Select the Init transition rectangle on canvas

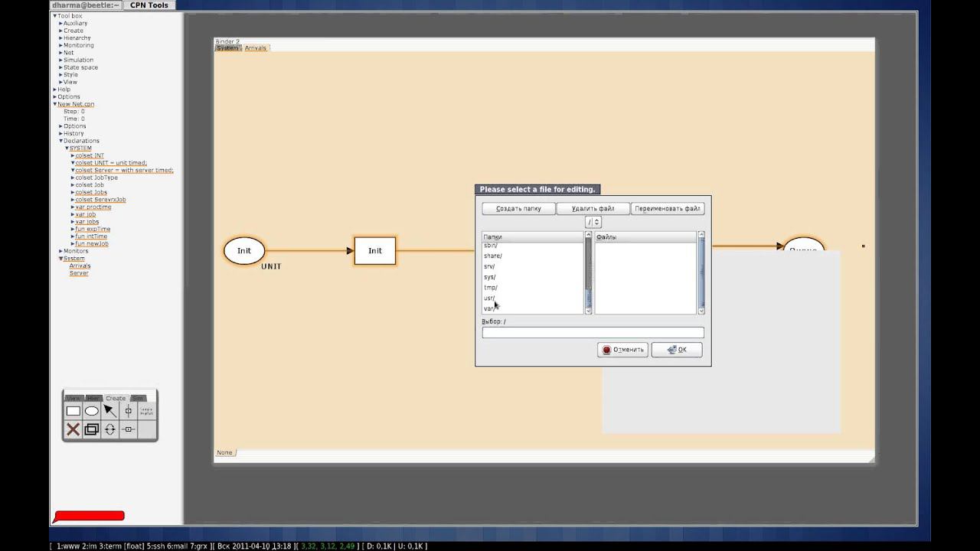pyautogui.click(x=375, y=251)
